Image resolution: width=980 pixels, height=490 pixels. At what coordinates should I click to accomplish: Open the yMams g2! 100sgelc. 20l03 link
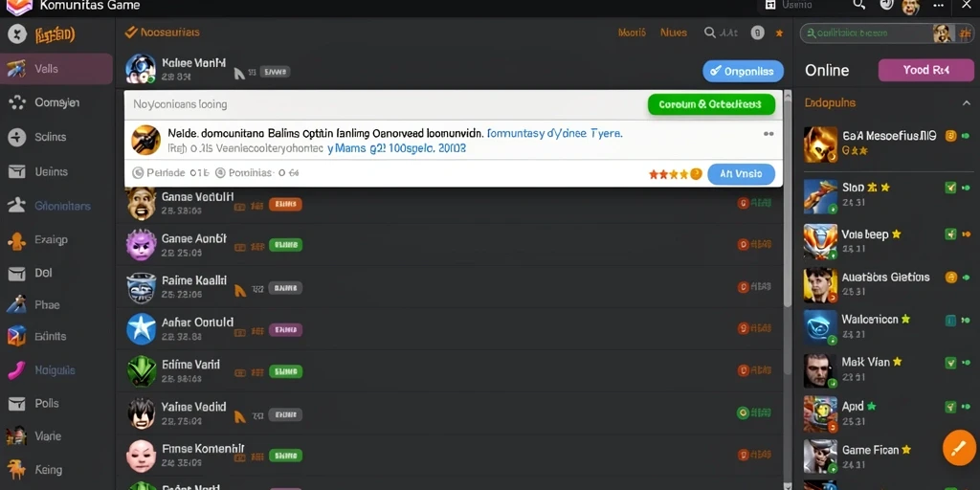pos(397,148)
